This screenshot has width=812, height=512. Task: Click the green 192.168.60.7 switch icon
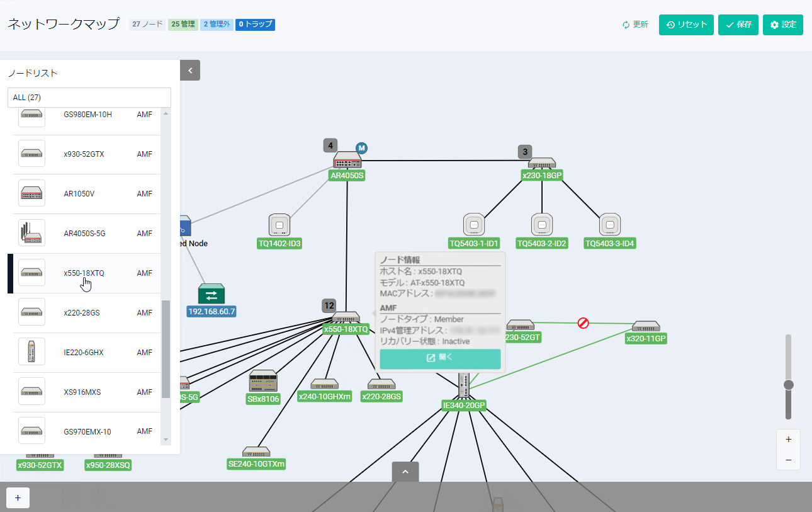(211, 294)
